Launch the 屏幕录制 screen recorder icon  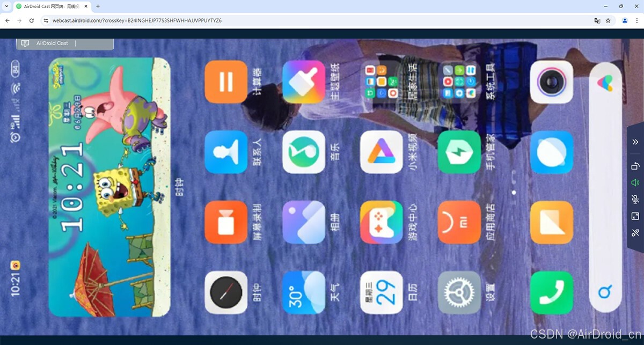point(226,222)
